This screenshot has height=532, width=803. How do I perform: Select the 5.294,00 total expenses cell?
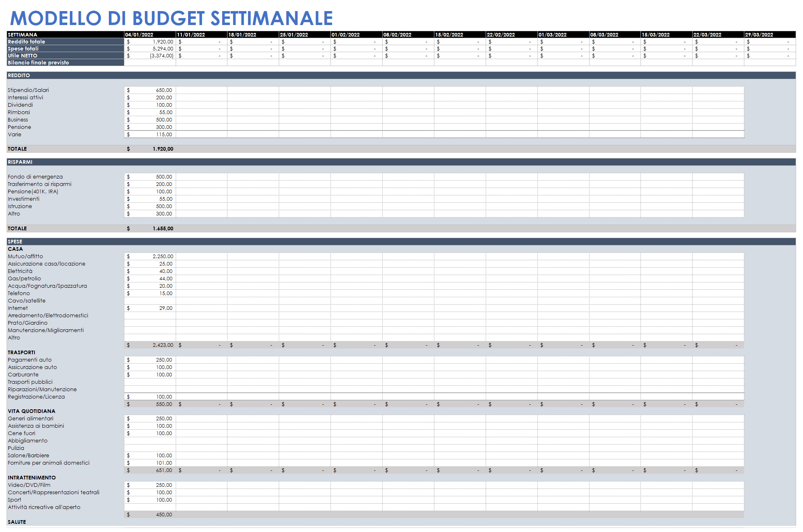click(x=150, y=49)
